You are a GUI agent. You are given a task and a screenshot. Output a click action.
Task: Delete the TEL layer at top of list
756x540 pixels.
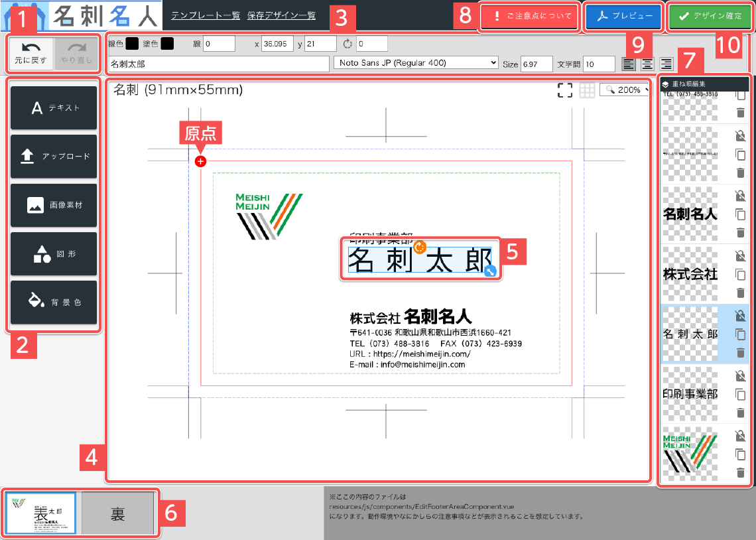click(741, 112)
